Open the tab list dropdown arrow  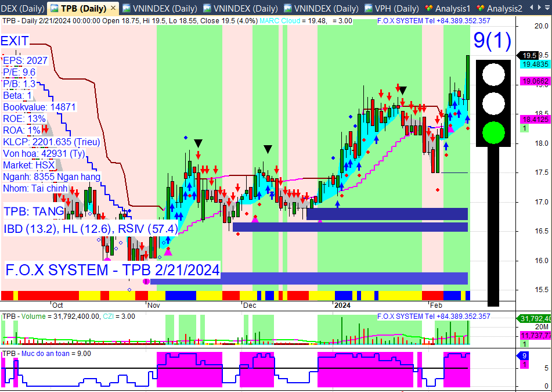click(547, 7)
